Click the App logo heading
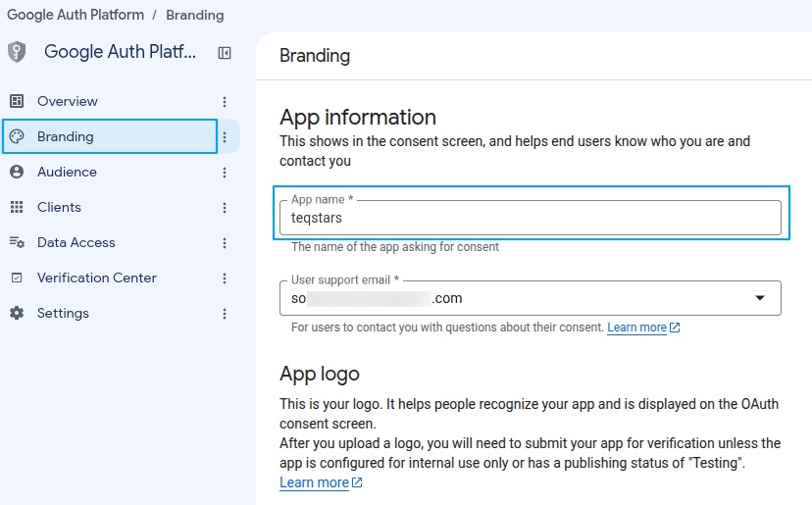 coord(320,374)
